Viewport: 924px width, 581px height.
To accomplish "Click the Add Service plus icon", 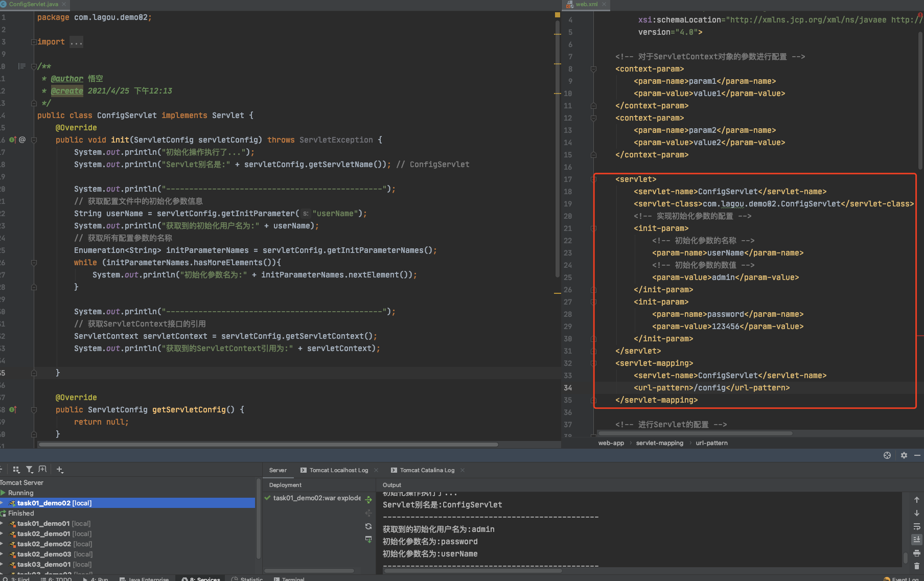I will 60,469.
